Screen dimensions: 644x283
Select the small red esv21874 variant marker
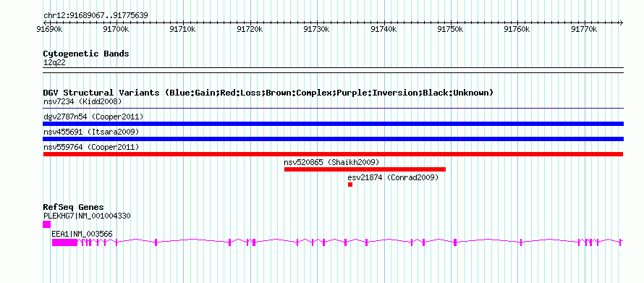pos(350,185)
